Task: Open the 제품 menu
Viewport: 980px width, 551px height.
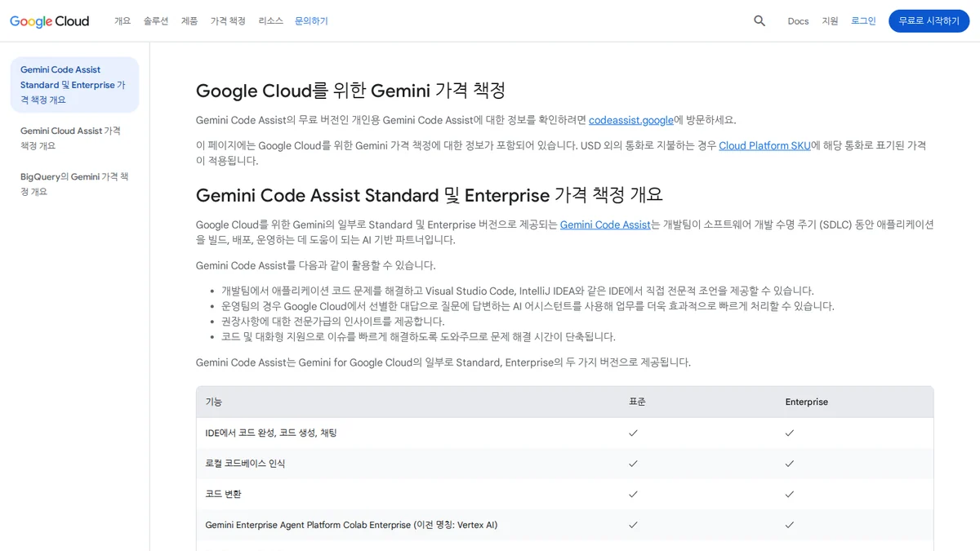Action: 189,21
